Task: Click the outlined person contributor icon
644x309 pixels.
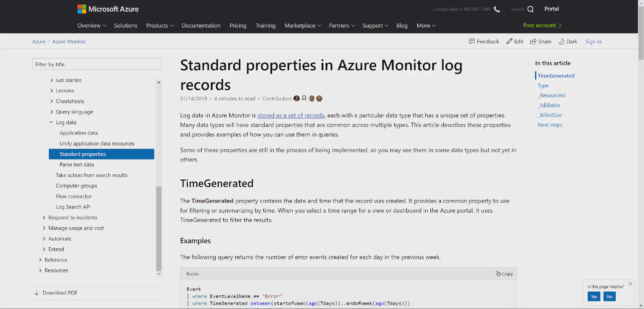Action: (304, 98)
